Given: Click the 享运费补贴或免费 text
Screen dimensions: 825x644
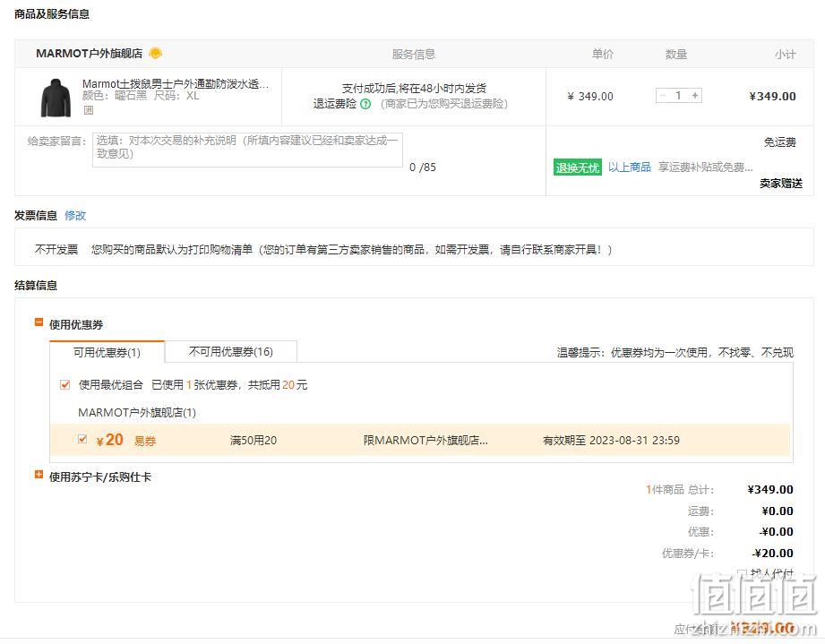Looking at the screenshot, I should click(706, 167).
